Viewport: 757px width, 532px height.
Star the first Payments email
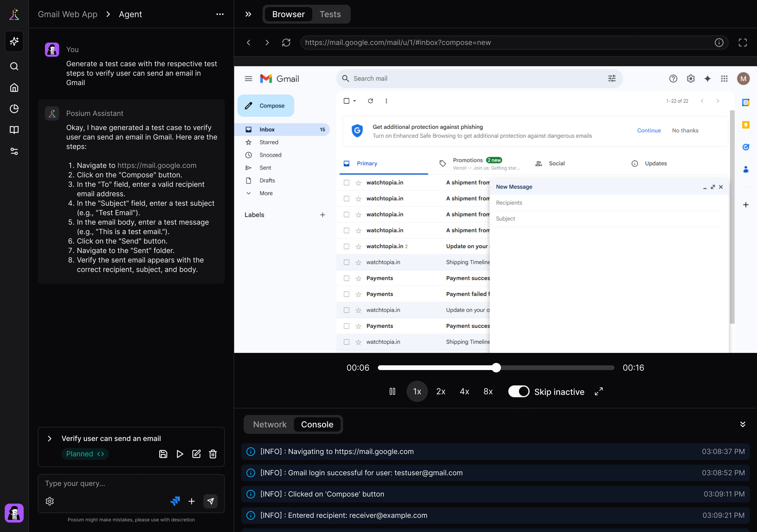(x=358, y=278)
